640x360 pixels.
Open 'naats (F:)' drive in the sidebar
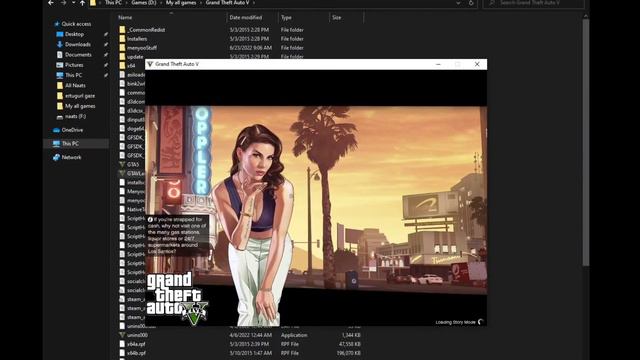[x=75, y=116]
